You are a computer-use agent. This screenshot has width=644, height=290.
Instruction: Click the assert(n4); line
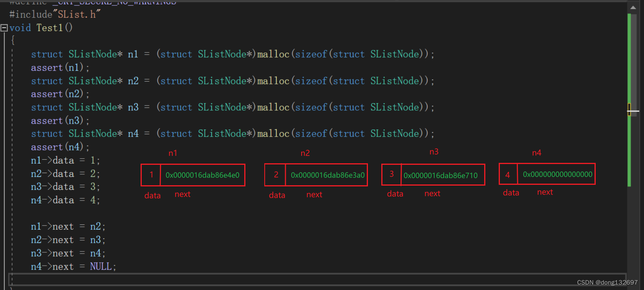pos(60,147)
